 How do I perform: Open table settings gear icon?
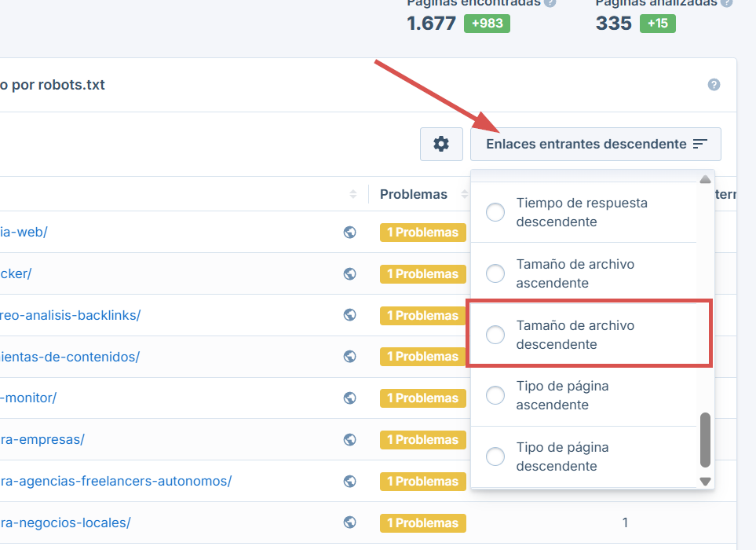pyautogui.click(x=441, y=144)
